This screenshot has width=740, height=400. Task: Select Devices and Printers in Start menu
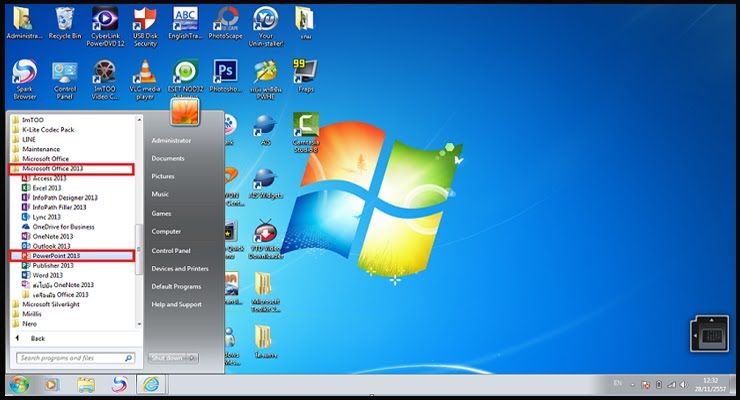(180, 268)
